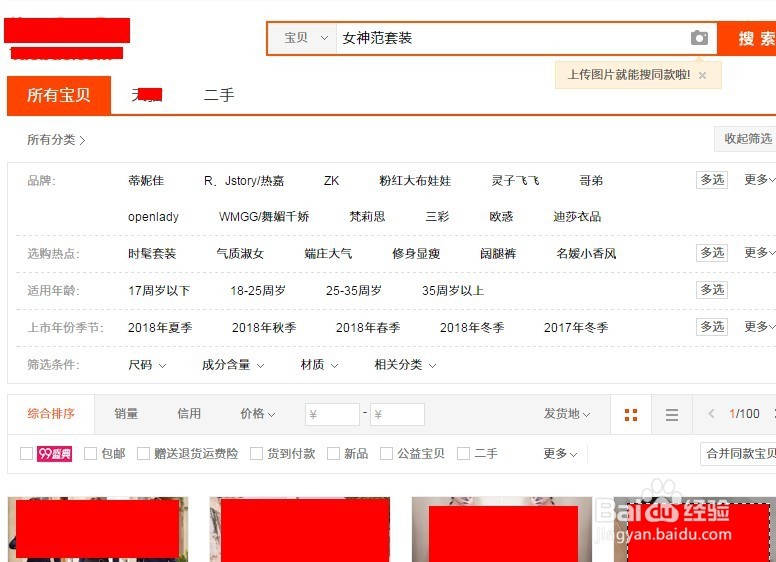
Task: Open the 价格 sort dropdown
Action: click(x=258, y=414)
